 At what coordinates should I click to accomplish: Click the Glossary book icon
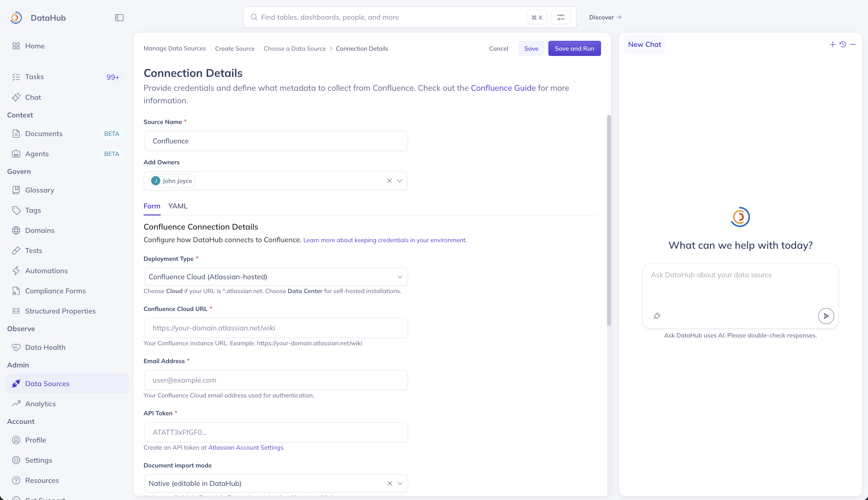pos(16,190)
